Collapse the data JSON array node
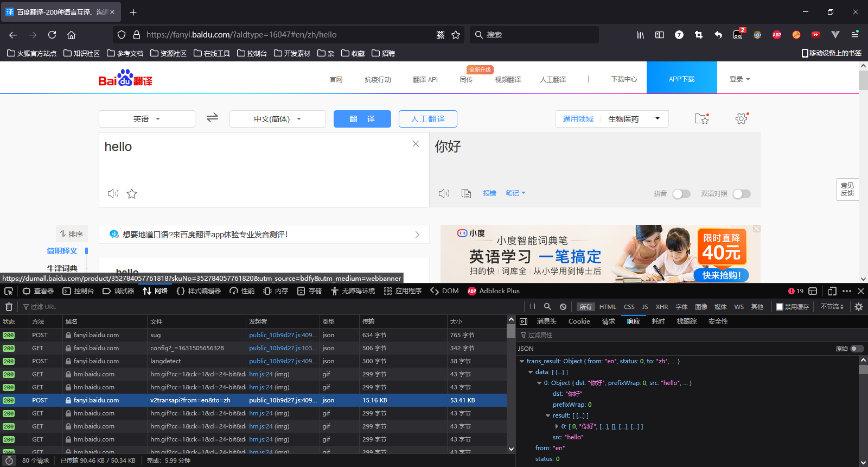 531,372
